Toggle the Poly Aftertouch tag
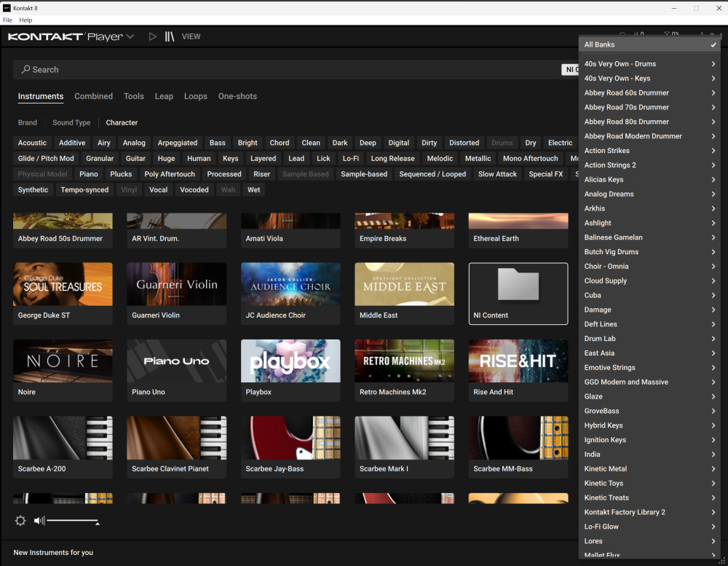Image resolution: width=728 pixels, height=566 pixels. (x=170, y=174)
